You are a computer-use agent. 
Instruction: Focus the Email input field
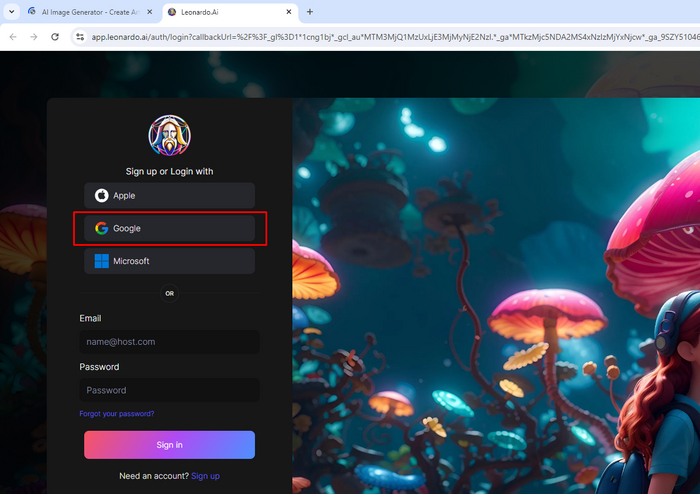click(x=169, y=342)
